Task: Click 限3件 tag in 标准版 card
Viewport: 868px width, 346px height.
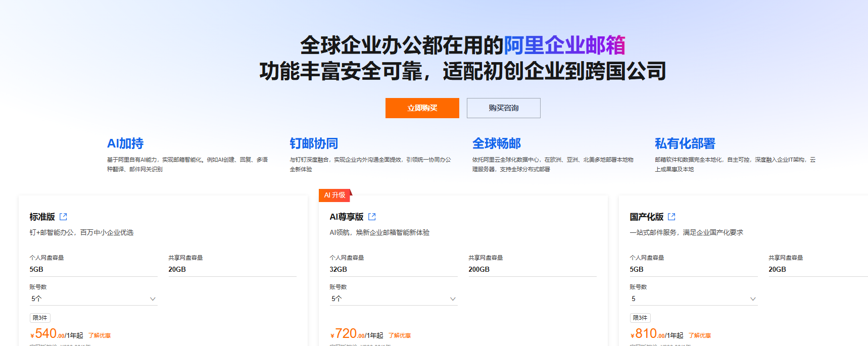Action: tap(40, 318)
